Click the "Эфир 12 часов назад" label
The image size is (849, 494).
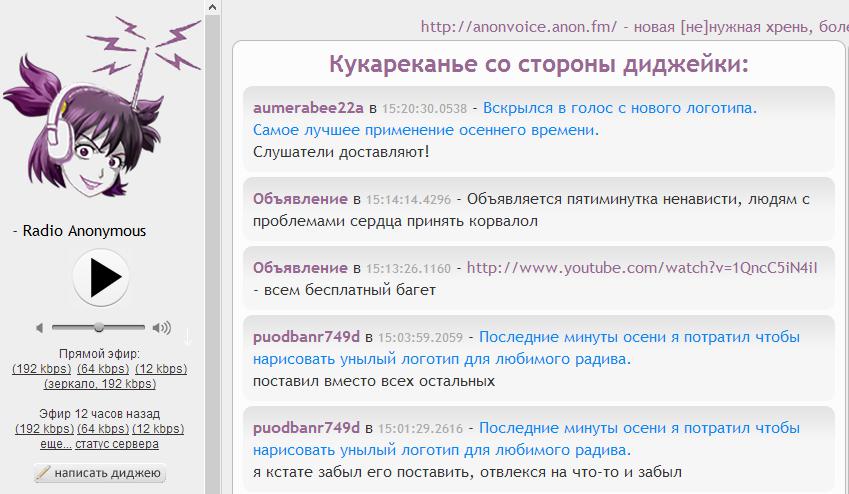click(x=100, y=414)
